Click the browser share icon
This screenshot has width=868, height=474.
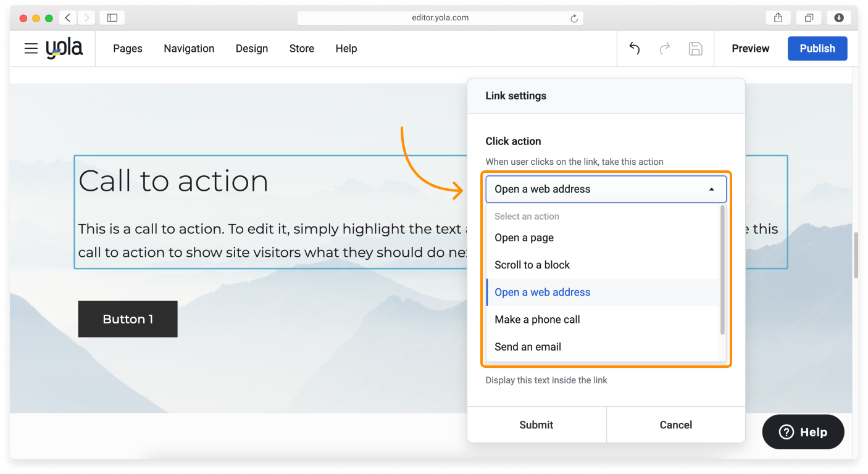(x=778, y=17)
